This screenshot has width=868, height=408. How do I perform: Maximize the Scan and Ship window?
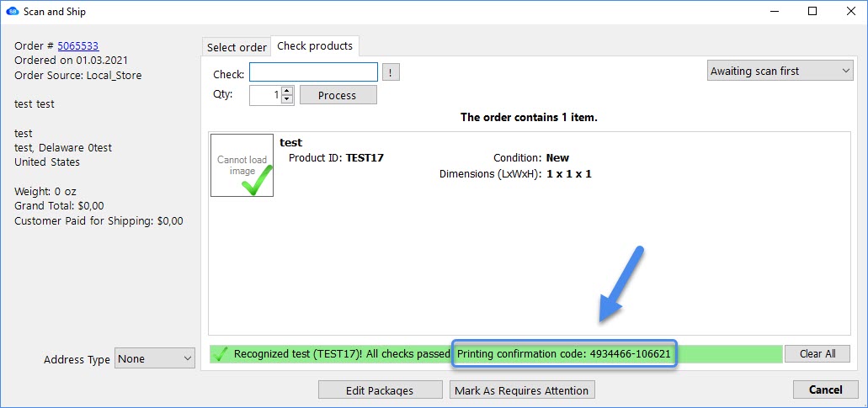point(812,11)
